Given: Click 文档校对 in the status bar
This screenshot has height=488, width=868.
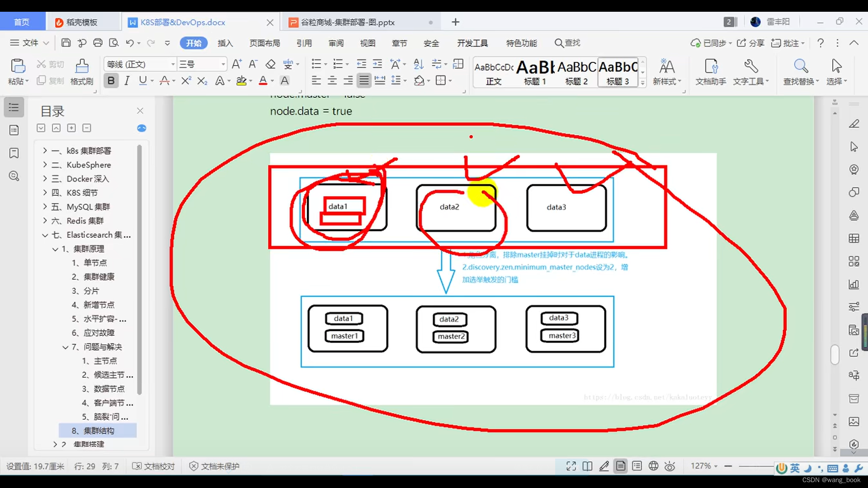Looking at the screenshot, I should pyautogui.click(x=154, y=466).
